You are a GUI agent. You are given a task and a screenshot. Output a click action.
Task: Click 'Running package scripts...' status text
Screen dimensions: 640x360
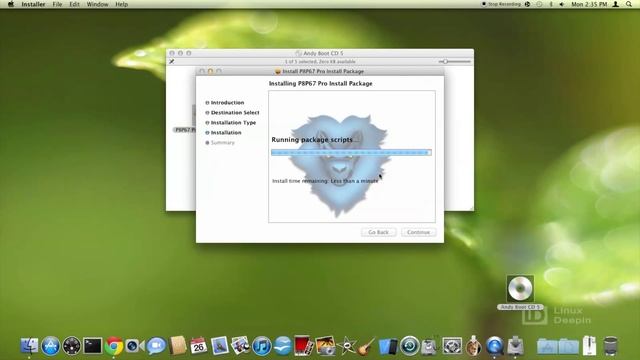point(315,140)
